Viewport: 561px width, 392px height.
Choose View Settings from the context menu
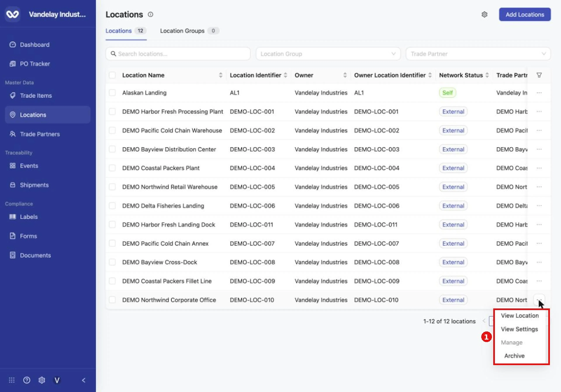[x=519, y=329]
